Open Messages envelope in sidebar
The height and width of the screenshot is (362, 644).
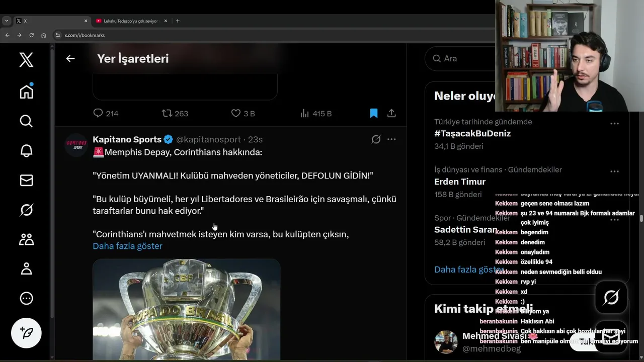[x=26, y=180]
